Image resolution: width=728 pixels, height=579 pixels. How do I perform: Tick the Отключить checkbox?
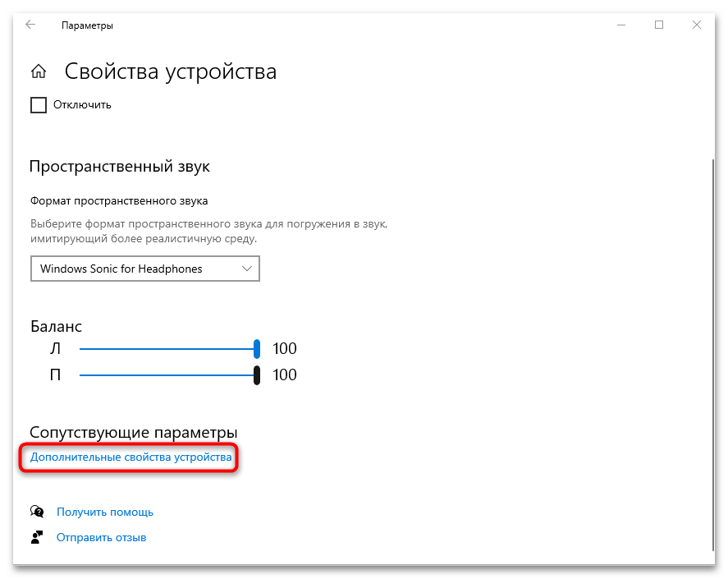(x=38, y=105)
